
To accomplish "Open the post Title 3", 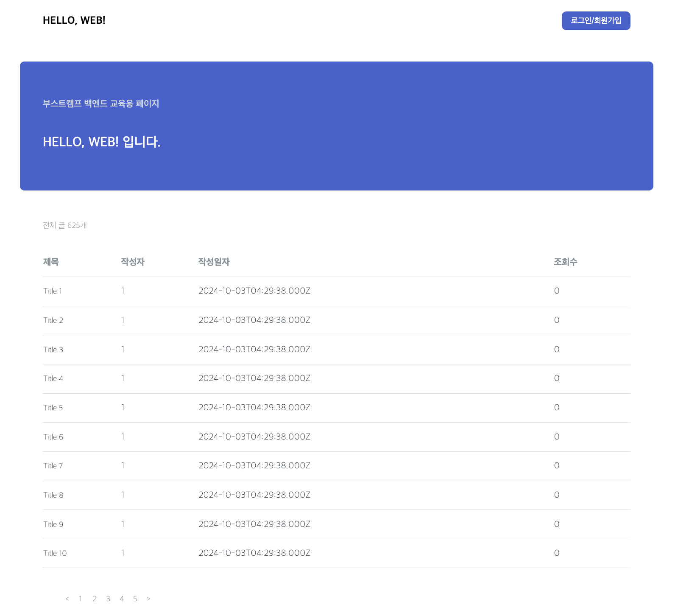I will point(53,350).
